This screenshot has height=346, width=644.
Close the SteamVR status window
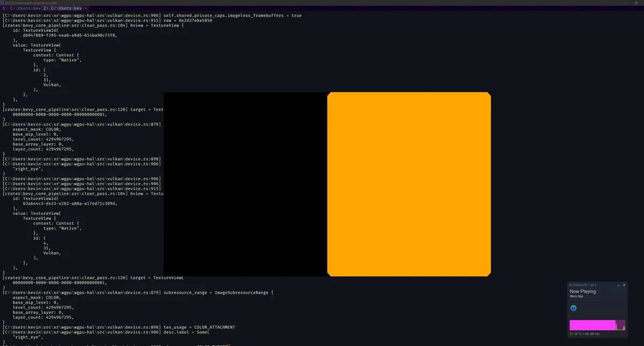(624, 285)
